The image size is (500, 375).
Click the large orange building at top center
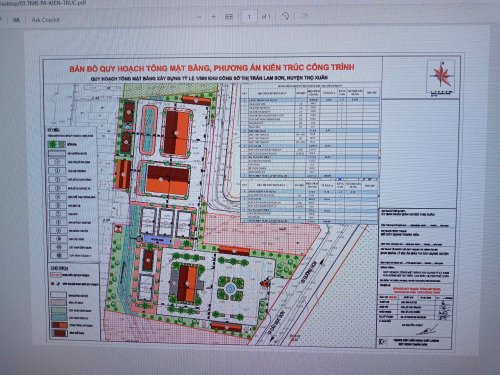[x=177, y=132]
